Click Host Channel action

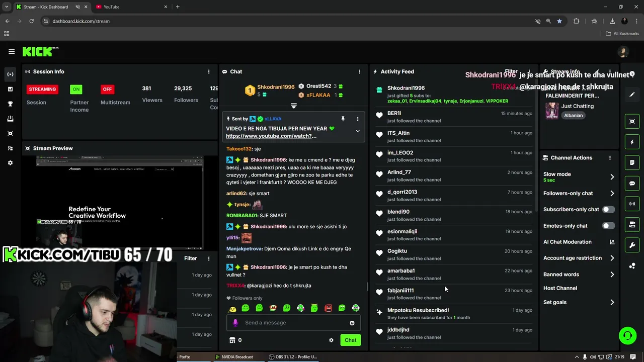click(560, 288)
